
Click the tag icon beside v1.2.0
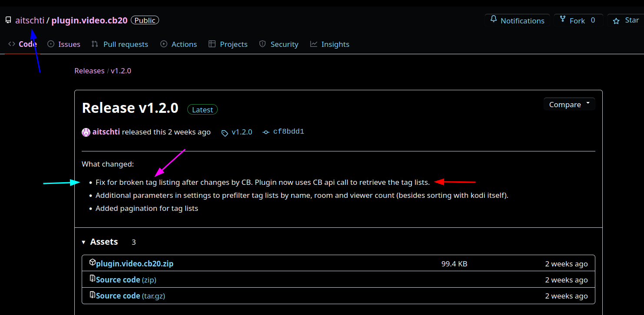225,133
